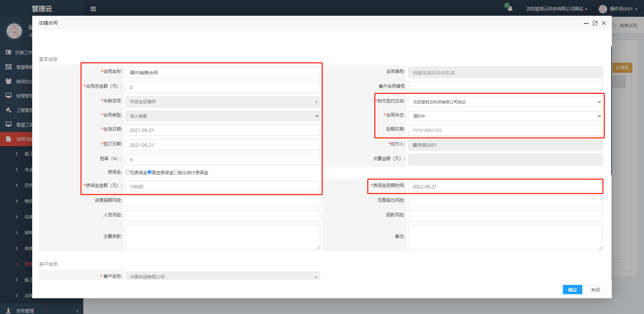
Task: Open the 日常工作 sidebar icon
Action: [9, 52]
